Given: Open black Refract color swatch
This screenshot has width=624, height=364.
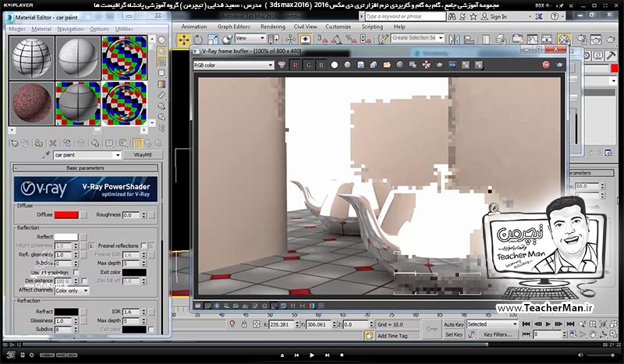Looking at the screenshot, I should tap(66, 312).
